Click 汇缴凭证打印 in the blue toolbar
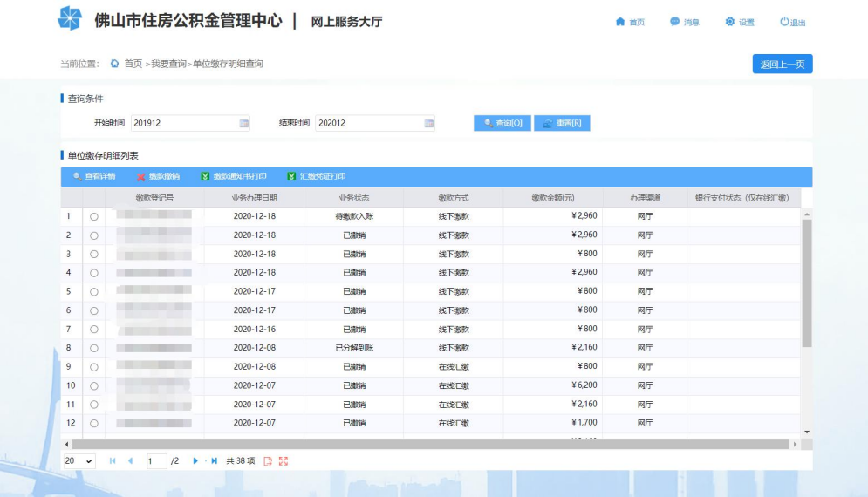This screenshot has width=868, height=497. [x=317, y=176]
